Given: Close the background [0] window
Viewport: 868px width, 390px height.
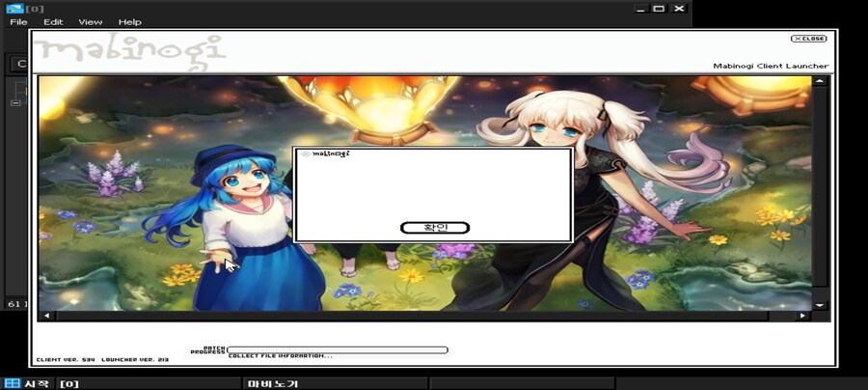Looking at the screenshot, I should pyautogui.click(x=679, y=9).
